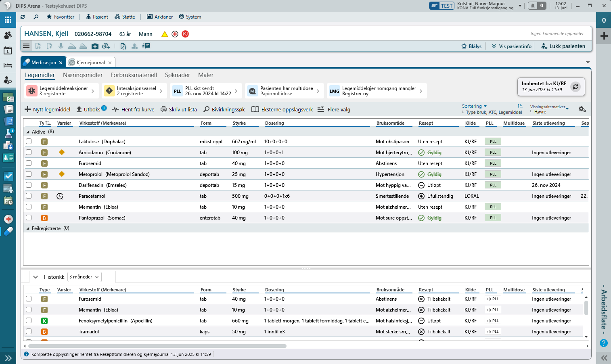Open the search magnifier in top toolbar

(36, 17)
